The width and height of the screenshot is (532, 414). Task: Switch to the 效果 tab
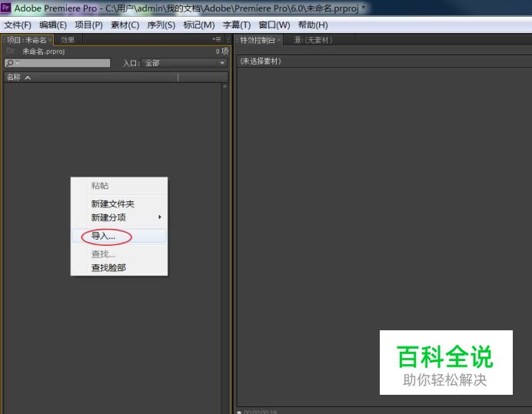pos(68,40)
